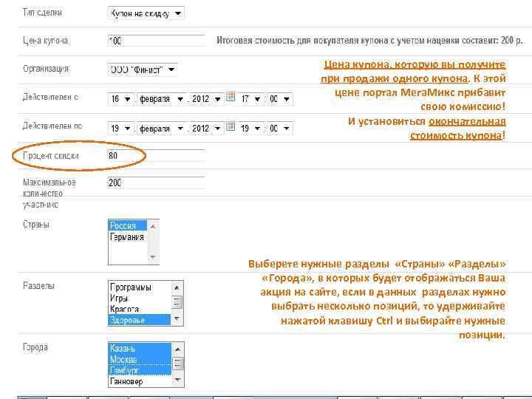Open calendar icon in 'Действителен с' row
This screenshot has height=399, width=532.
pyautogui.click(x=231, y=96)
